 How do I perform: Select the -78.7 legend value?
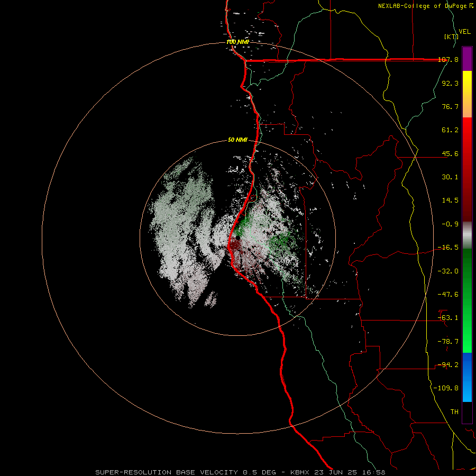point(448,342)
